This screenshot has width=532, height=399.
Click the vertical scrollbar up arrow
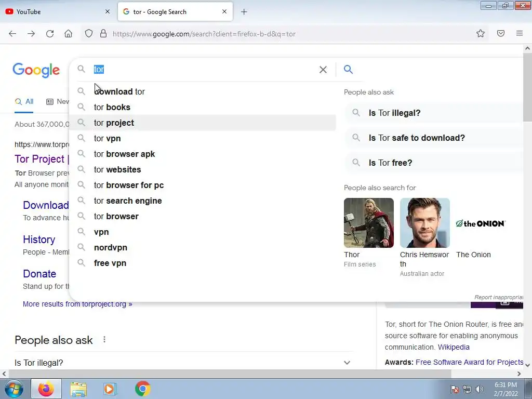point(528,48)
